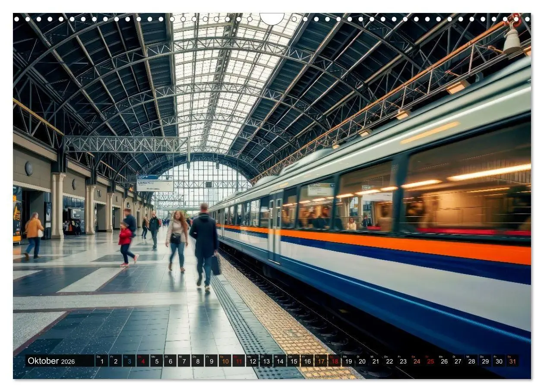The height and width of the screenshot is (392, 544).
Task: Select Saturday 31 at the strip's end
Action: [x=512, y=361]
